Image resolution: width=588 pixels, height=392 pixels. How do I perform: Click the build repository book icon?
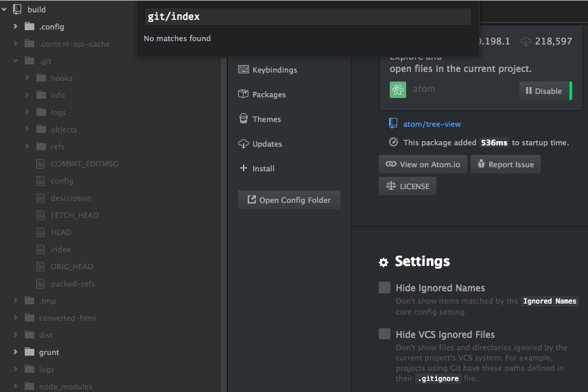(x=17, y=10)
